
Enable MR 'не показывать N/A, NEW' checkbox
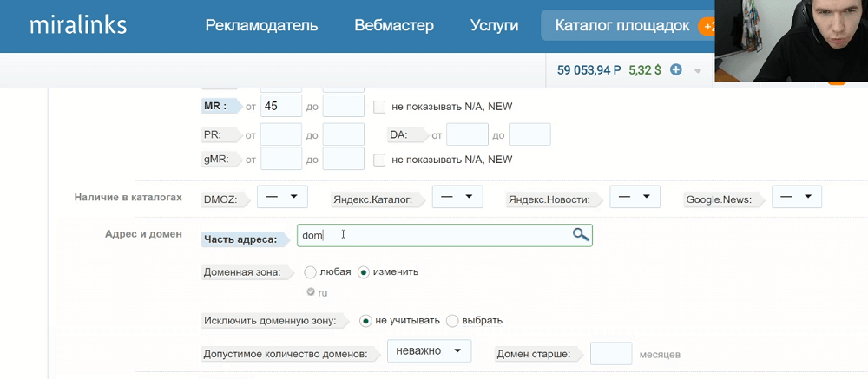pos(379,107)
